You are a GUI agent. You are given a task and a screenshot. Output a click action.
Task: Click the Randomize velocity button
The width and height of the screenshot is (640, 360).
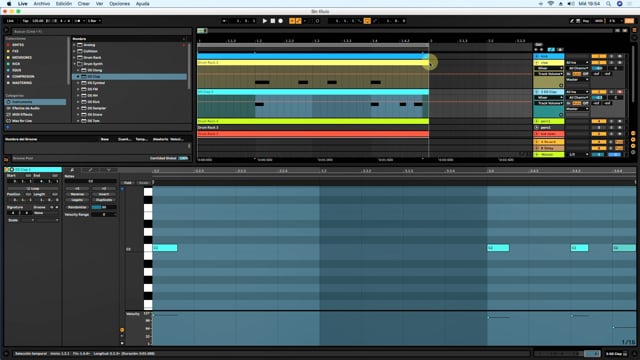[77, 207]
